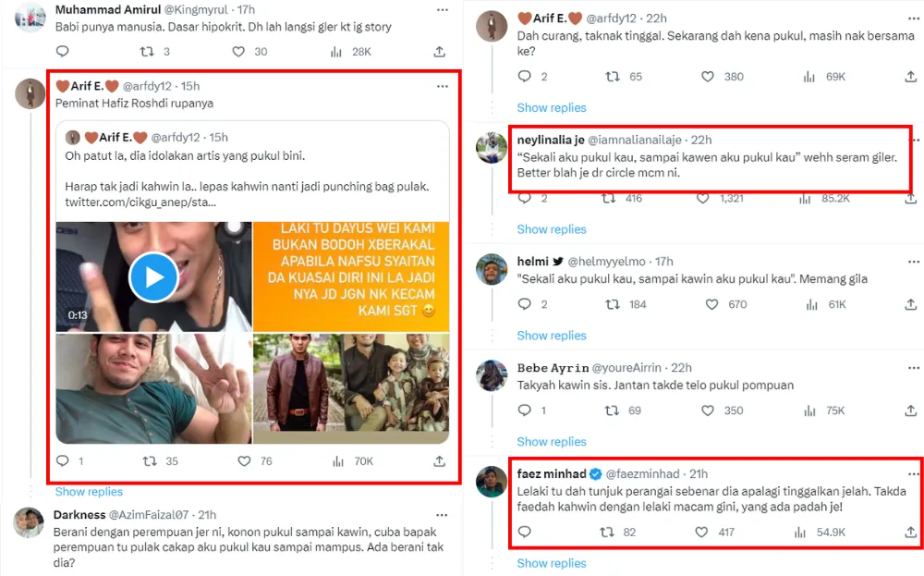Image resolution: width=924 pixels, height=576 pixels.
Task: Share the Muhammad Amirul tweet
Action: (439, 52)
